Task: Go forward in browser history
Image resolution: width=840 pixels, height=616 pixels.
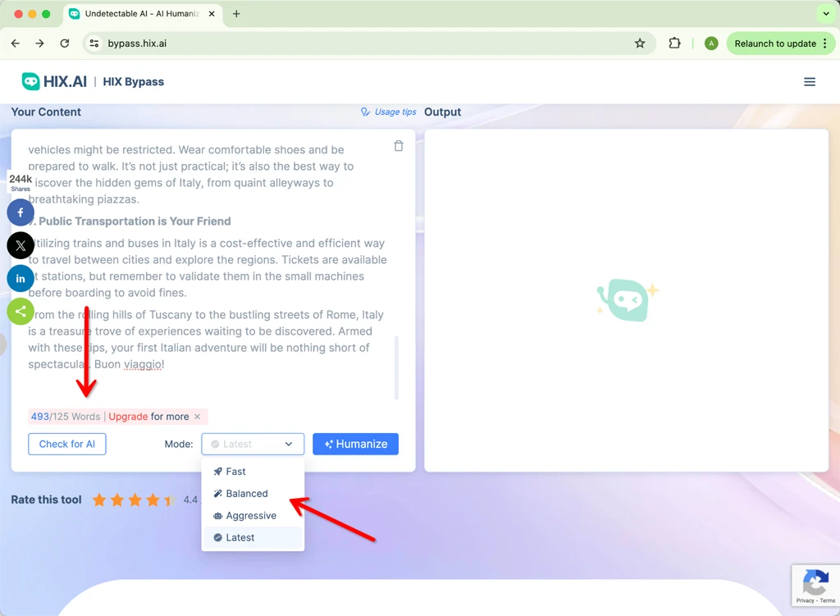Action: [x=39, y=43]
